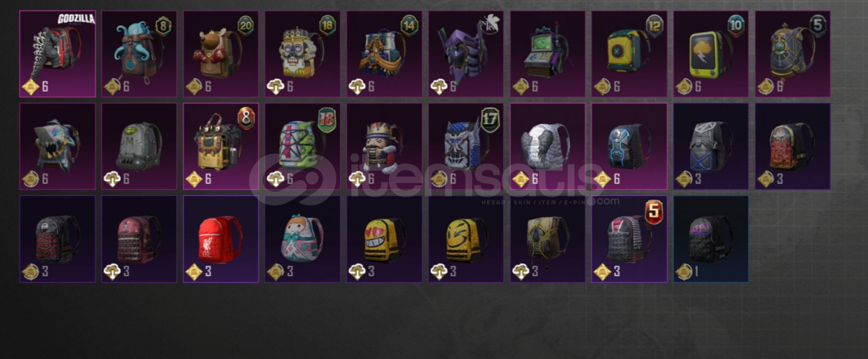Click the blue neon glowing backpack
Image resolution: width=868 pixels, height=359 pixels.
(x=629, y=146)
